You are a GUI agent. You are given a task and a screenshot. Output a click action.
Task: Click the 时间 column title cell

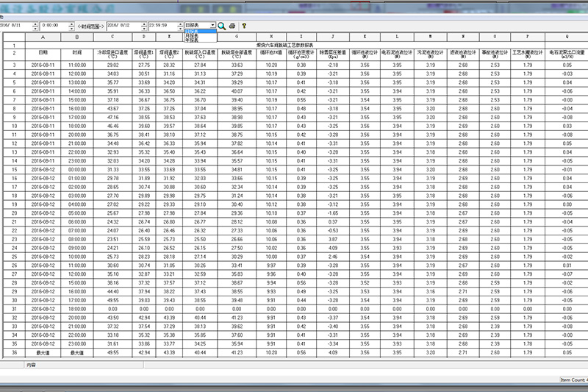tap(77, 53)
